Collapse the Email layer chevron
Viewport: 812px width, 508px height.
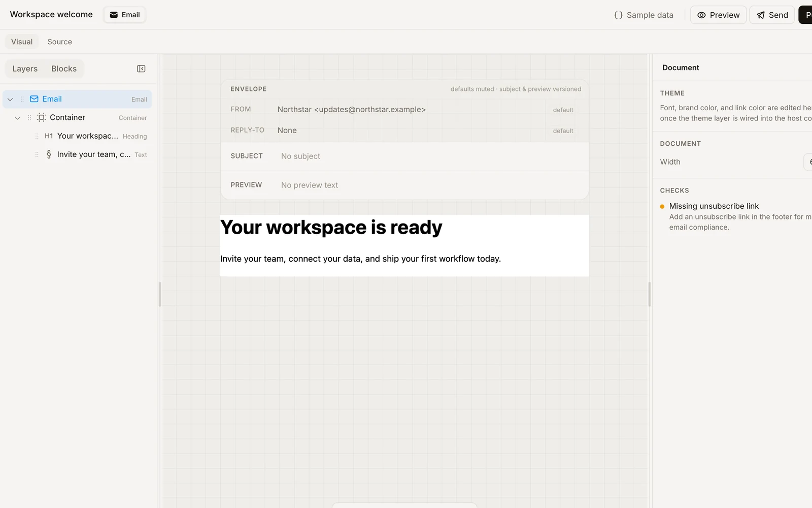pyautogui.click(x=10, y=99)
